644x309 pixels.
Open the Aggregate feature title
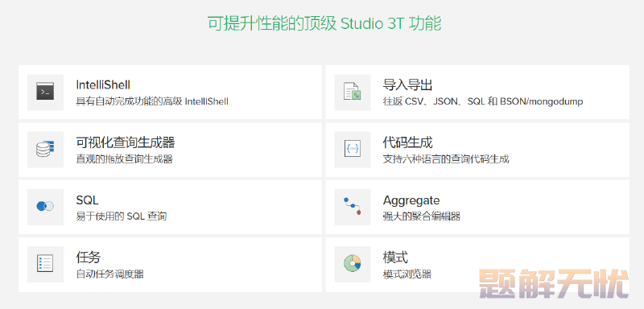(411, 200)
